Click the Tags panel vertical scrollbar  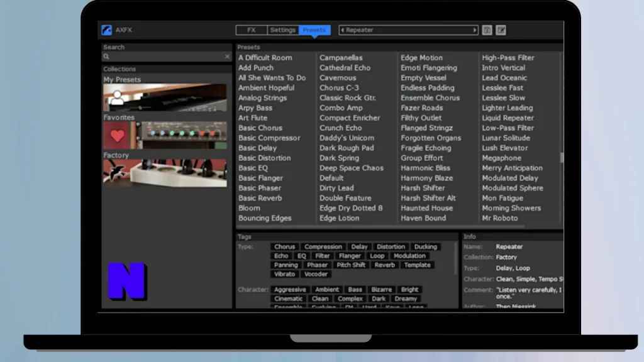click(455, 258)
